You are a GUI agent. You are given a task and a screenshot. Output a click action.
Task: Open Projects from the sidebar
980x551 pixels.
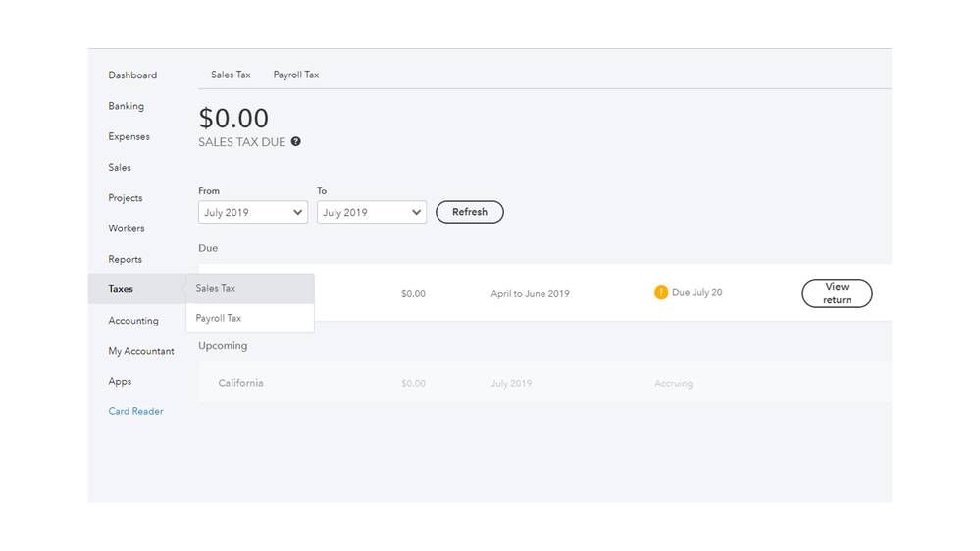tap(126, 198)
